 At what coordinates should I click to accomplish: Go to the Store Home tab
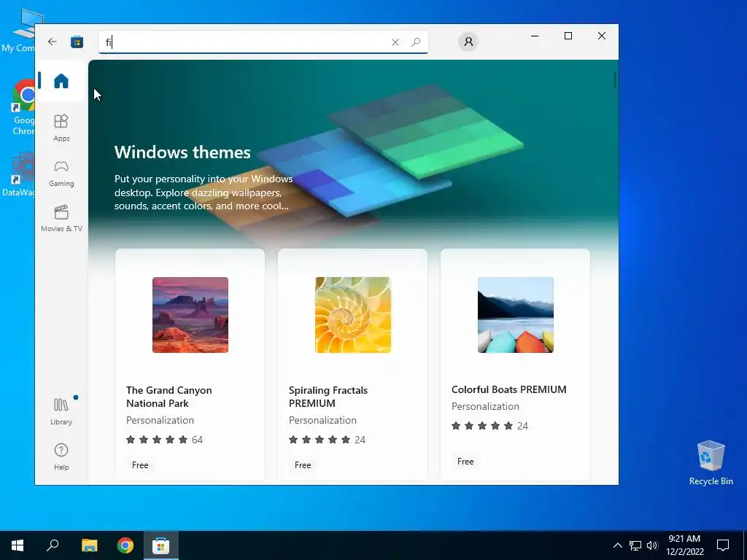61,81
